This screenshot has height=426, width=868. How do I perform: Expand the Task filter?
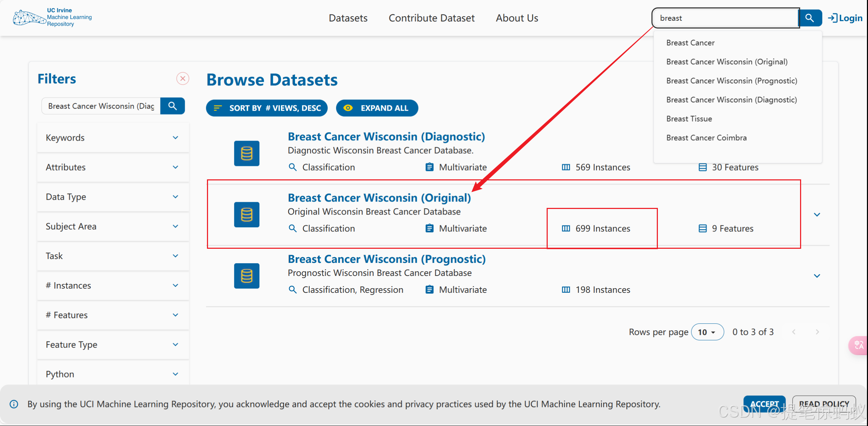click(113, 256)
